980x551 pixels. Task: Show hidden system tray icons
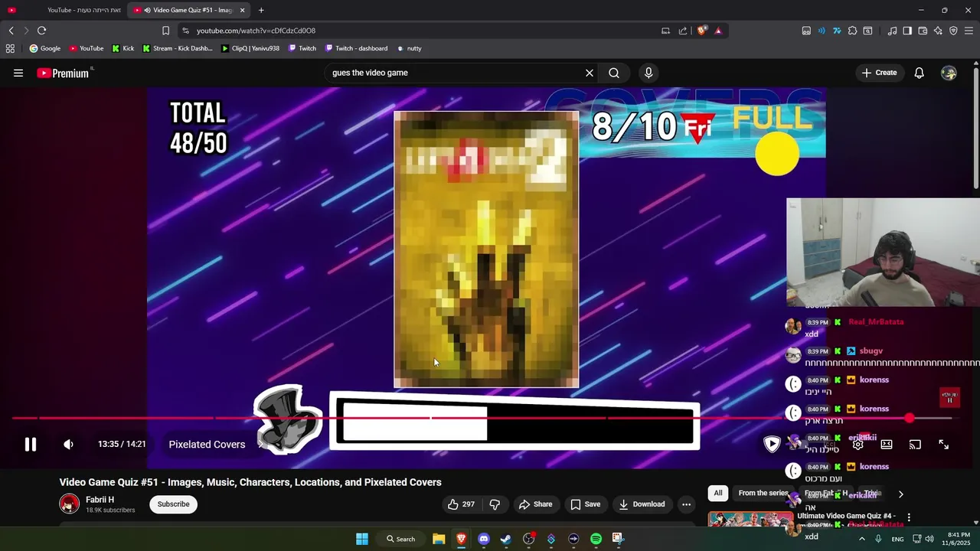pos(861,539)
